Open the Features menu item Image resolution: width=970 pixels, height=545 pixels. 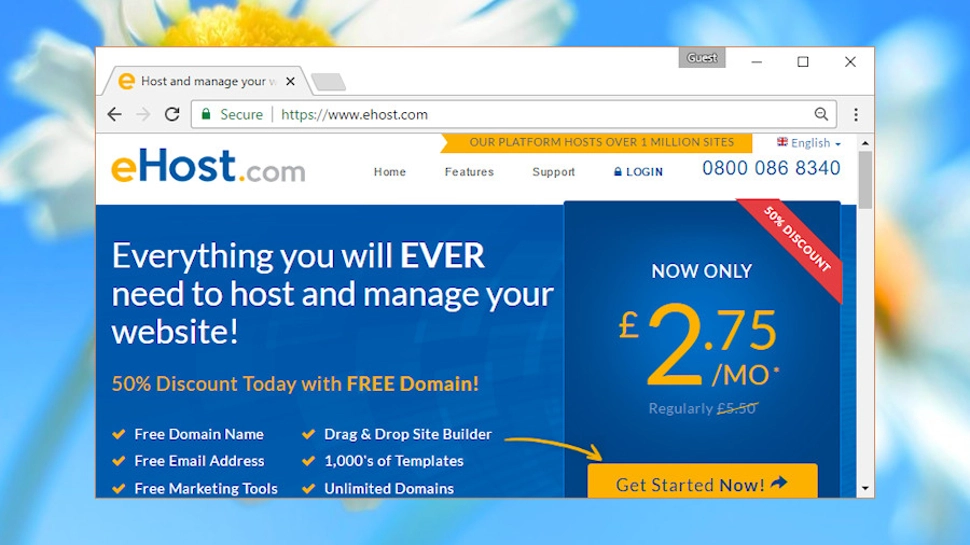[x=469, y=172]
